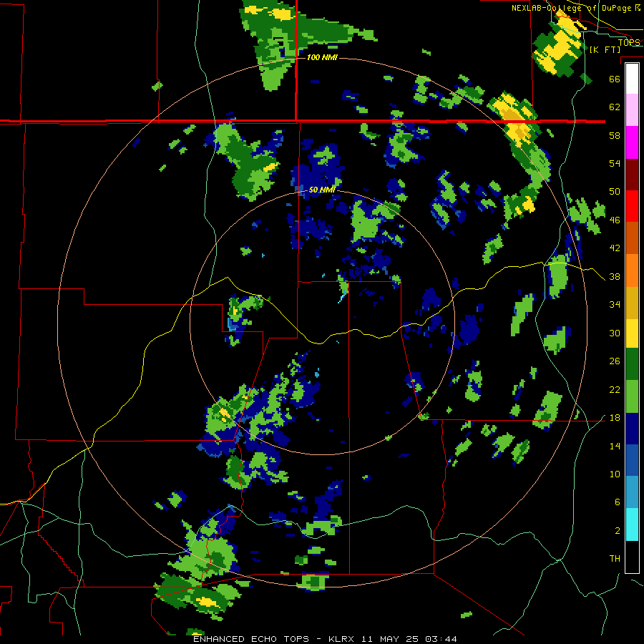Click the legend value 54
The width and height of the screenshot is (644, 644).
(615, 163)
